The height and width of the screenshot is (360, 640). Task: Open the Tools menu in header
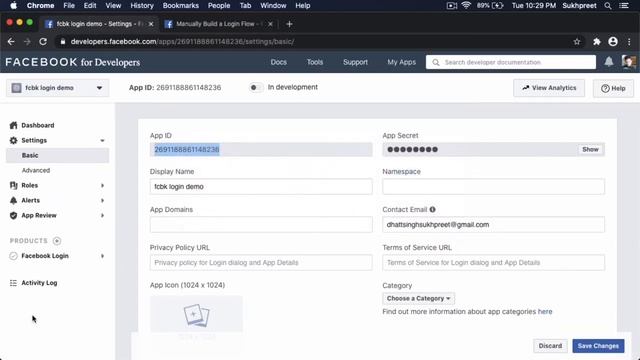(315, 62)
